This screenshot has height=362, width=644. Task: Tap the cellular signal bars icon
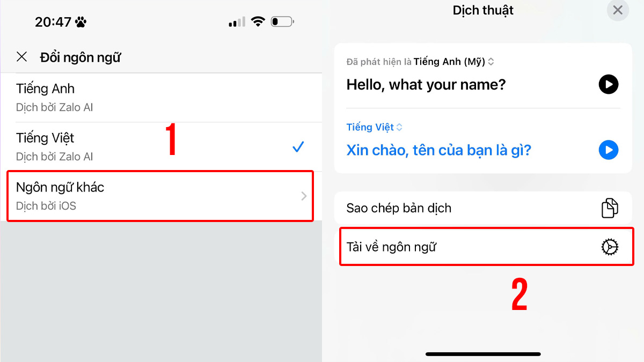point(237,22)
